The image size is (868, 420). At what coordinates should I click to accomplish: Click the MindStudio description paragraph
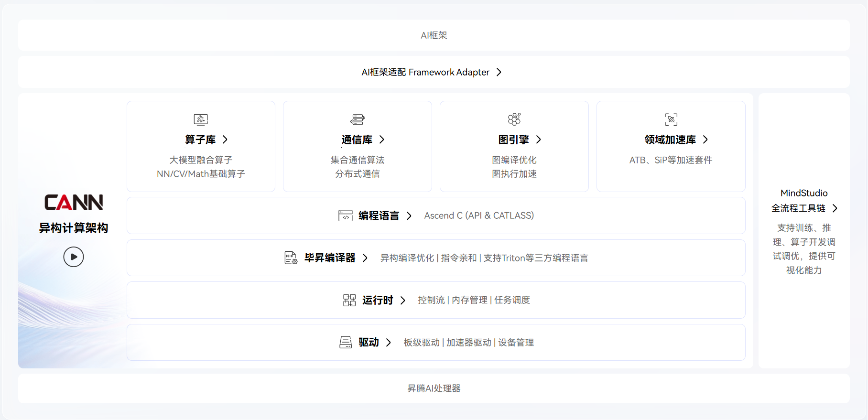804,249
